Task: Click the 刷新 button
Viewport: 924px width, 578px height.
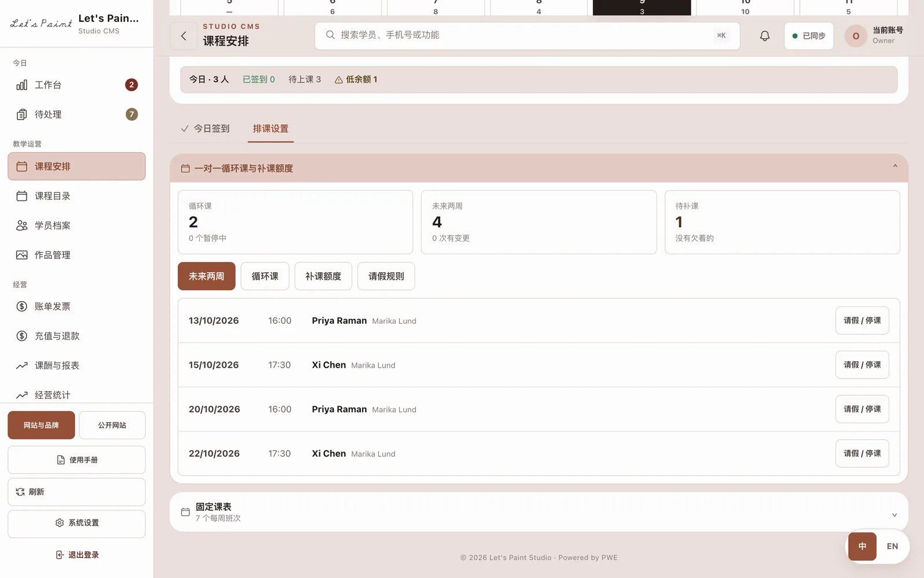Action: (77, 492)
